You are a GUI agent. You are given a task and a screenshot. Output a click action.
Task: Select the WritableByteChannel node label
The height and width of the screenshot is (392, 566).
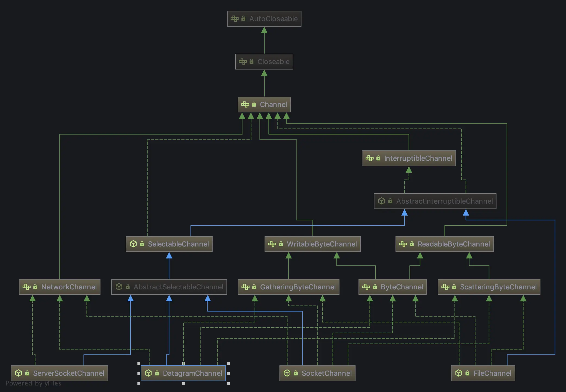pyautogui.click(x=322, y=244)
